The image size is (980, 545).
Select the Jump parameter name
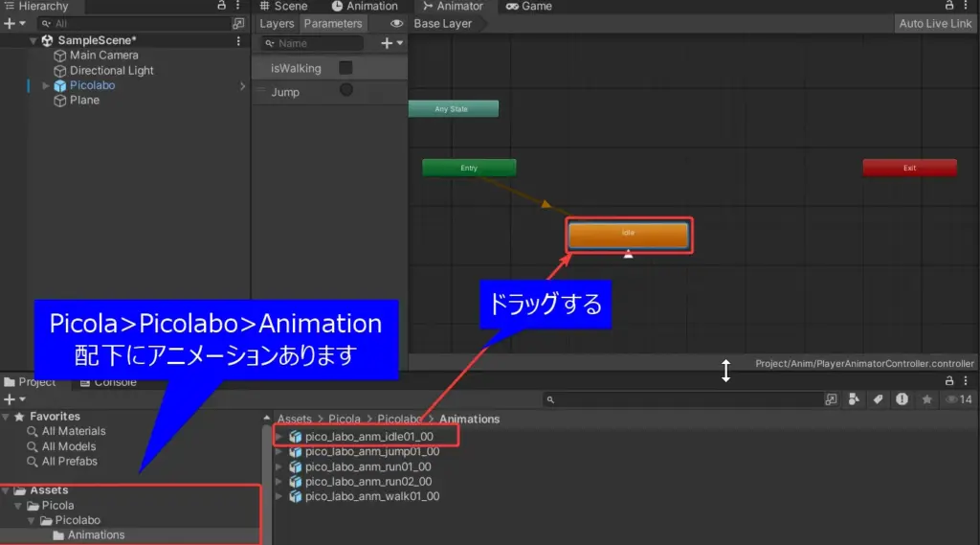pos(285,92)
